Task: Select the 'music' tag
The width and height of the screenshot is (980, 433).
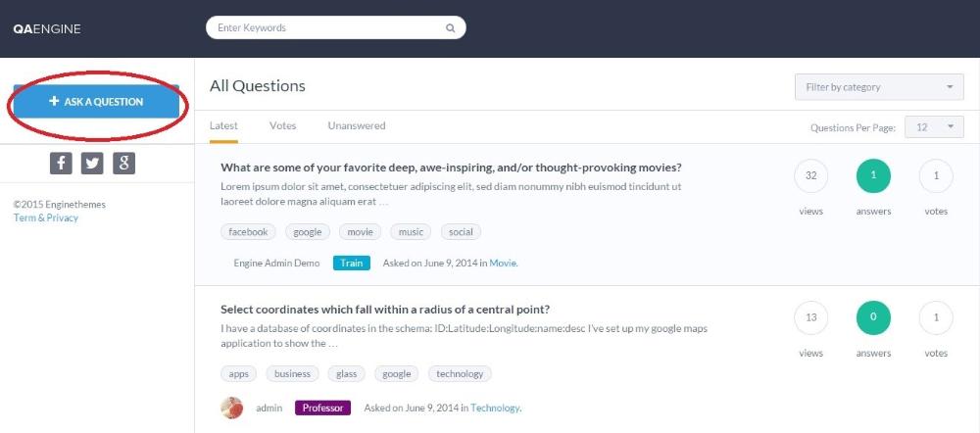Action: 411,232
